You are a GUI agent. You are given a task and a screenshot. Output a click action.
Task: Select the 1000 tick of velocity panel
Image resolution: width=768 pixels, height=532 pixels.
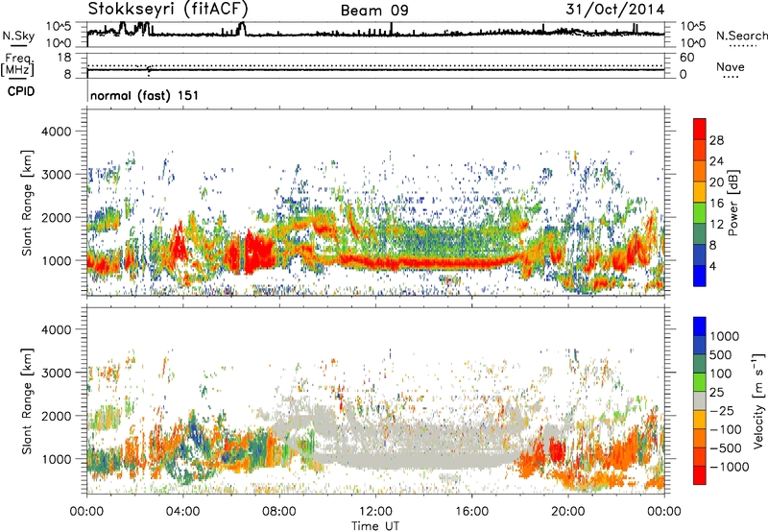(x=56, y=459)
